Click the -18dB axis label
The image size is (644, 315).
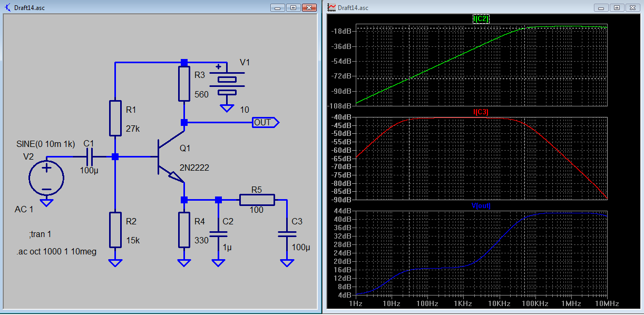(x=341, y=31)
